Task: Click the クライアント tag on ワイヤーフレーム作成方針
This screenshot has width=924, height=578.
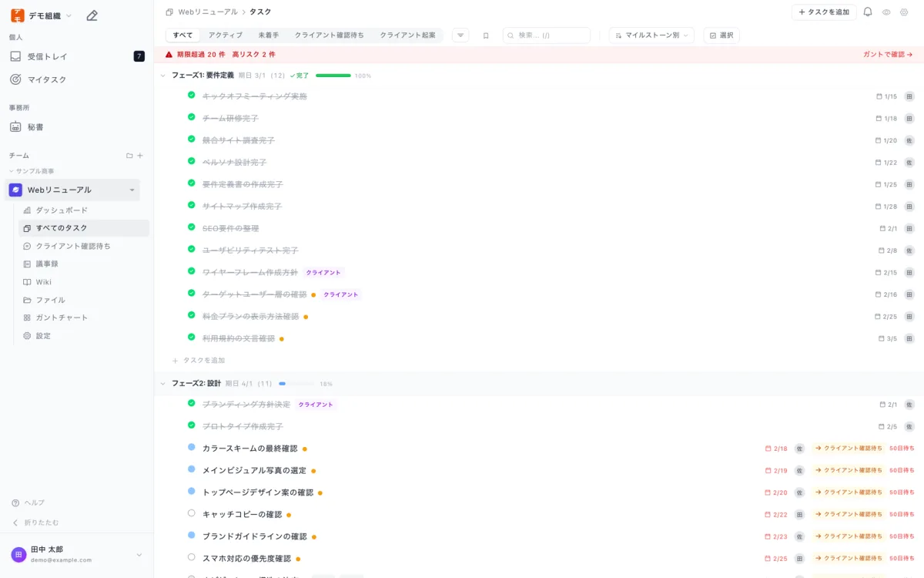Action: [323, 273]
